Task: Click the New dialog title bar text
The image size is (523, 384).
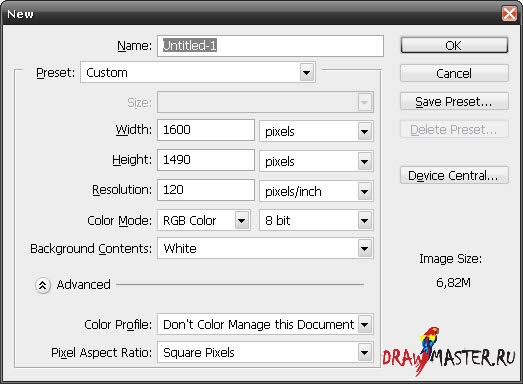Action: pyautogui.click(x=20, y=14)
